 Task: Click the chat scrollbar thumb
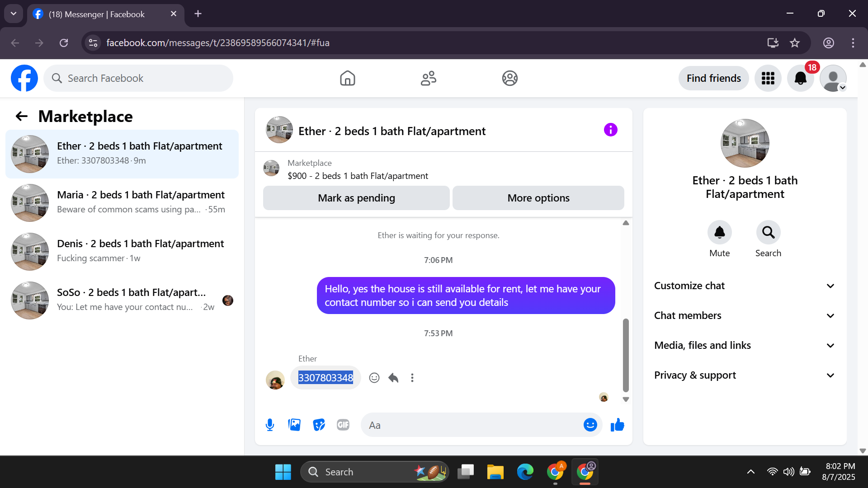626,355
